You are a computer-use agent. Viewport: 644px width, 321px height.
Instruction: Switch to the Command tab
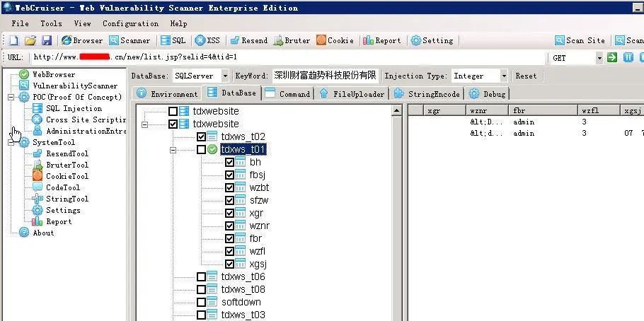click(288, 93)
